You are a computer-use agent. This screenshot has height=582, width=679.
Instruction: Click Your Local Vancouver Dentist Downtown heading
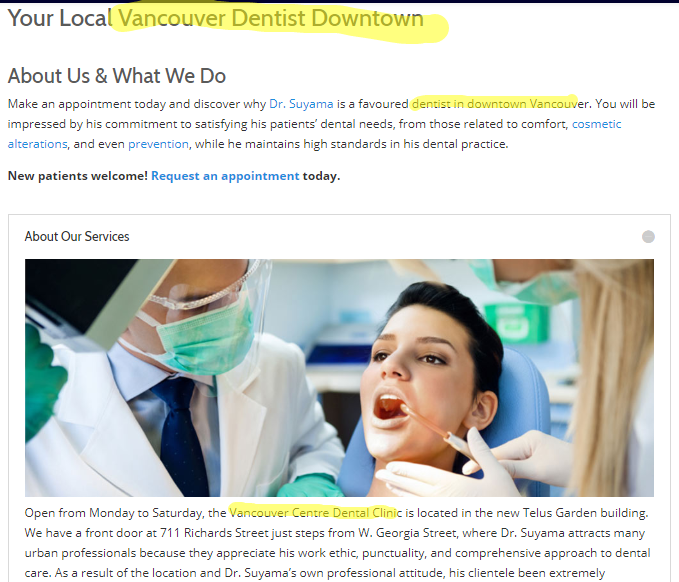coord(216,19)
